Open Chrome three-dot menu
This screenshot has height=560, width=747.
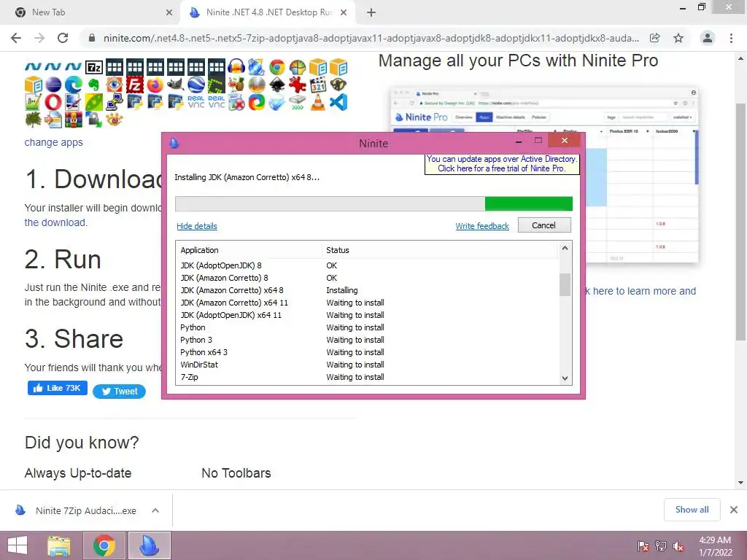click(x=731, y=38)
